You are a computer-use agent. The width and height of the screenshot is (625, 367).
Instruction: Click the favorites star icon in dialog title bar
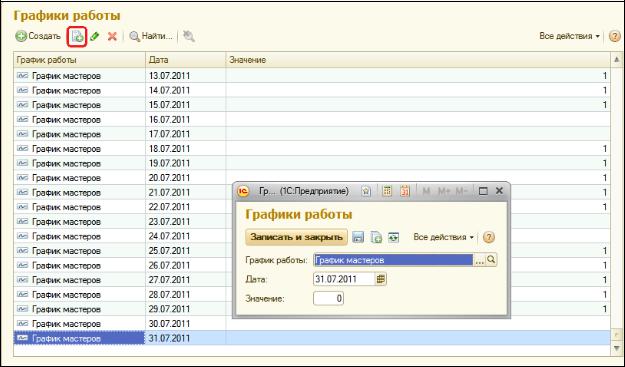coord(366,191)
